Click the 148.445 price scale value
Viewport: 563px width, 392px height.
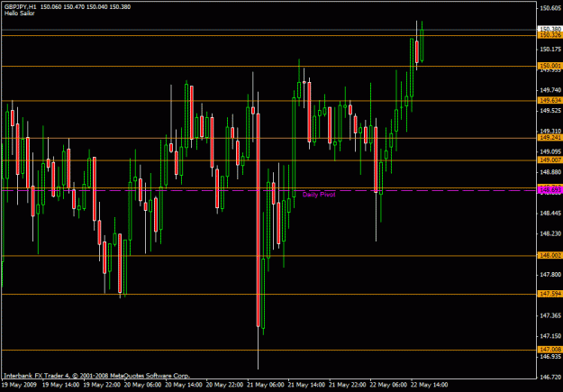tap(550, 213)
